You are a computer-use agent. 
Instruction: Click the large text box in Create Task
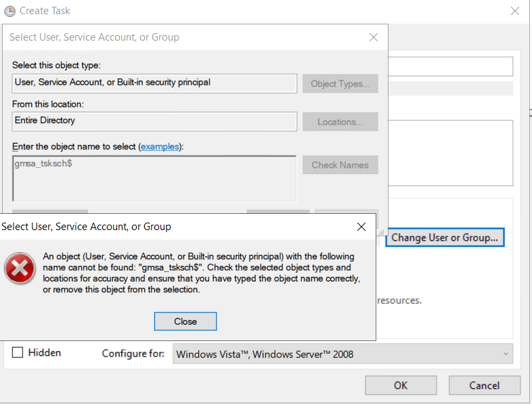449,152
